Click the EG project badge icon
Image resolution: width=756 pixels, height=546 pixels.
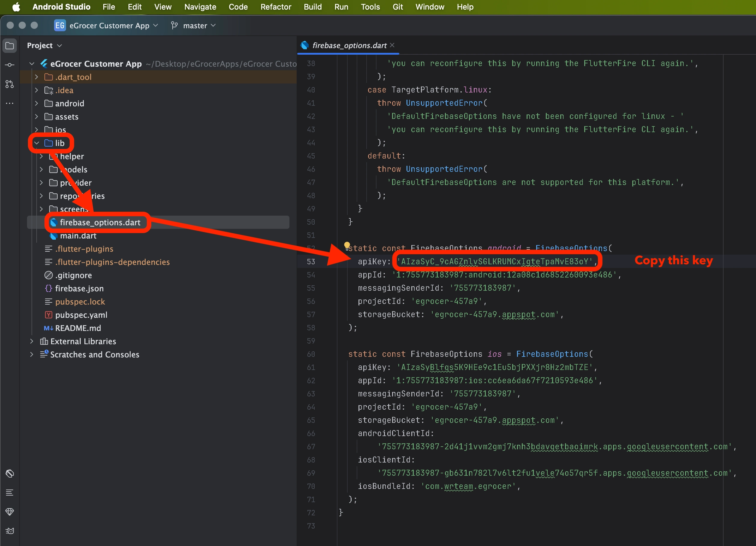pyautogui.click(x=60, y=26)
